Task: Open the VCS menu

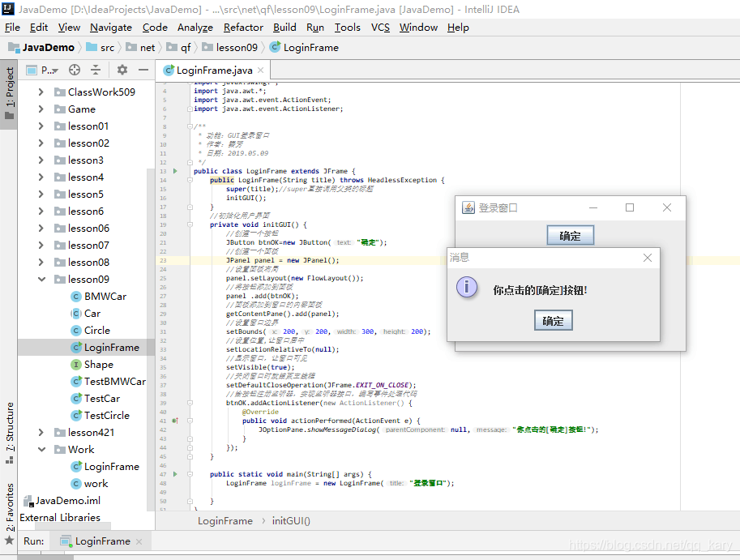Action: [x=380, y=28]
